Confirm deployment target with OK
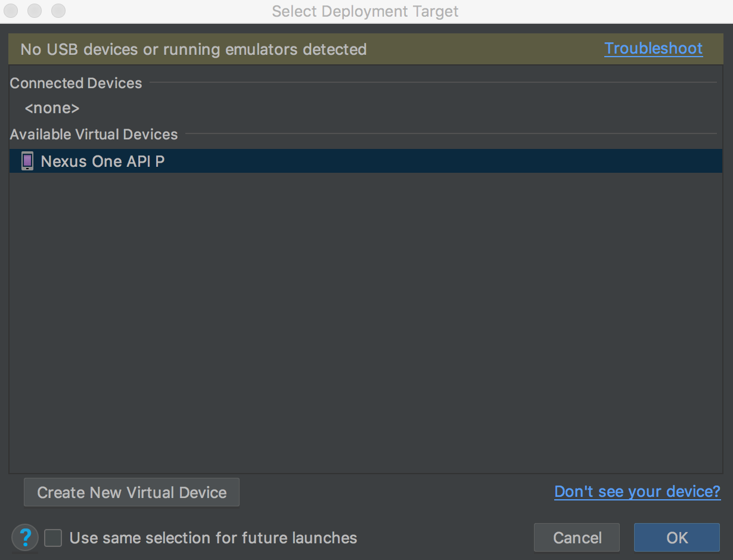Image resolution: width=733 pixels, height=560 pixels. click(676, 537)
